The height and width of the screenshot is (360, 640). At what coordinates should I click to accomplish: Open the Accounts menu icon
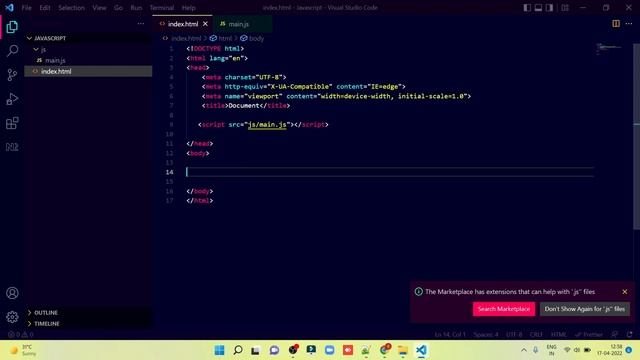[12, 293]
